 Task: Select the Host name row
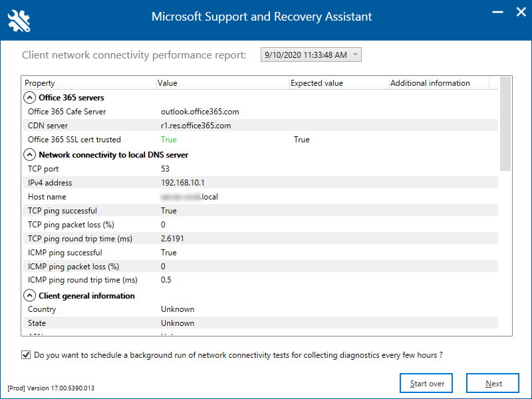[x=261, y=196]
